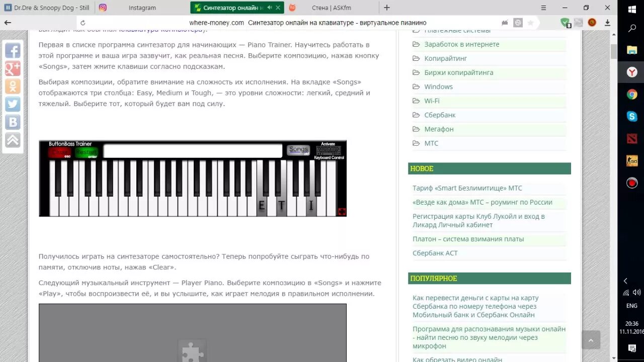The width and height of the screenshot is (644, 362).
Task: Bookmark page with star icon
Action: coord(530,23)
